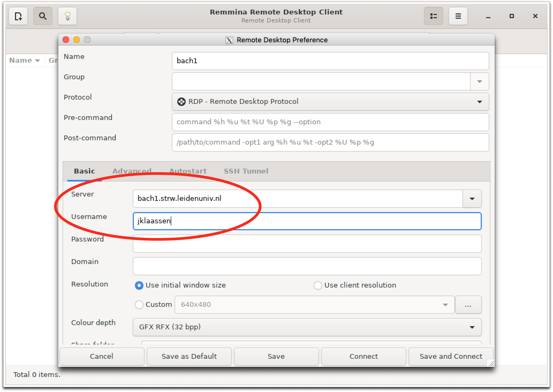Switch view with the list view icon

click(433, 16)
